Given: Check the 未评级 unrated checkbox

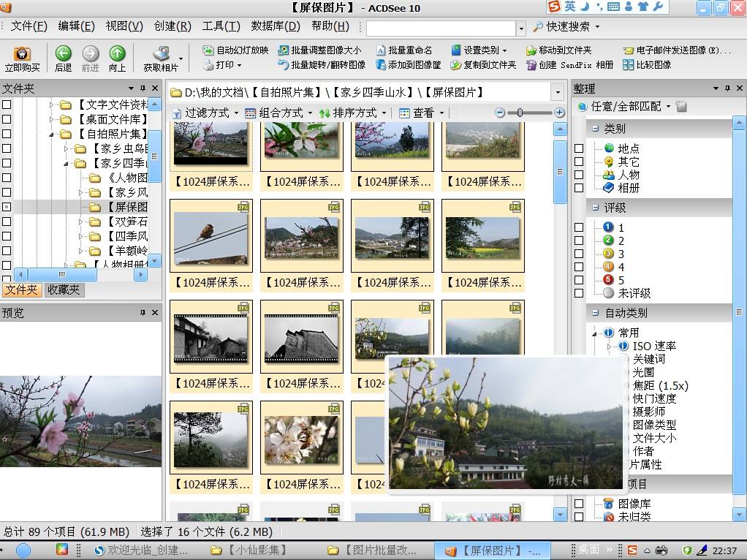Looking at the screenshot, I should click(579, 293).
